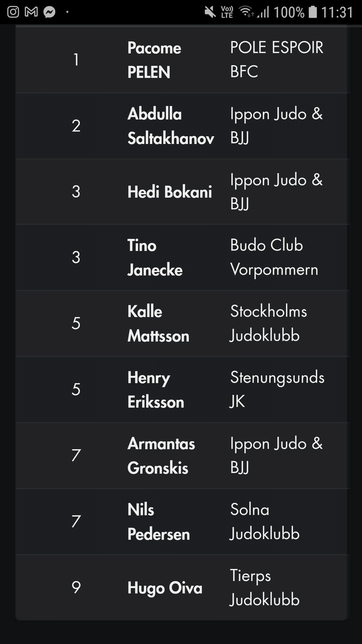Select Hedi Bokani in results
Viewport: 362px width, 644px height.
click(x=169, y=192)
